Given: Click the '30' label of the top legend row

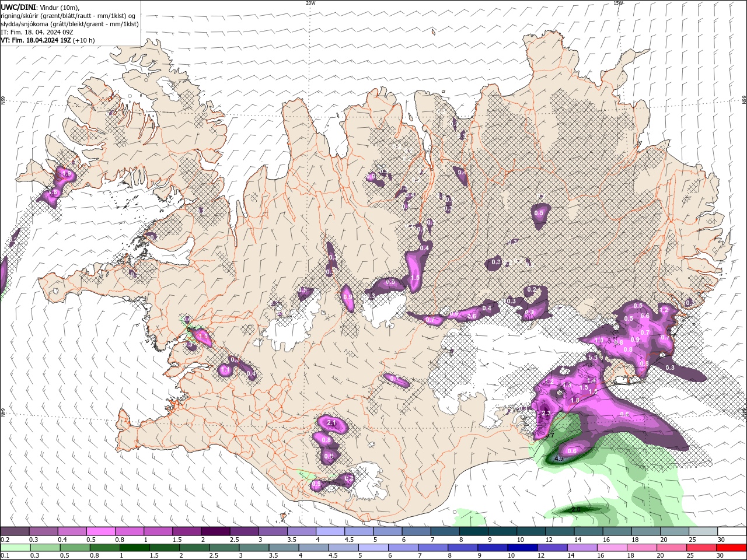Looking at the screenshot, I should pos(721,540).
